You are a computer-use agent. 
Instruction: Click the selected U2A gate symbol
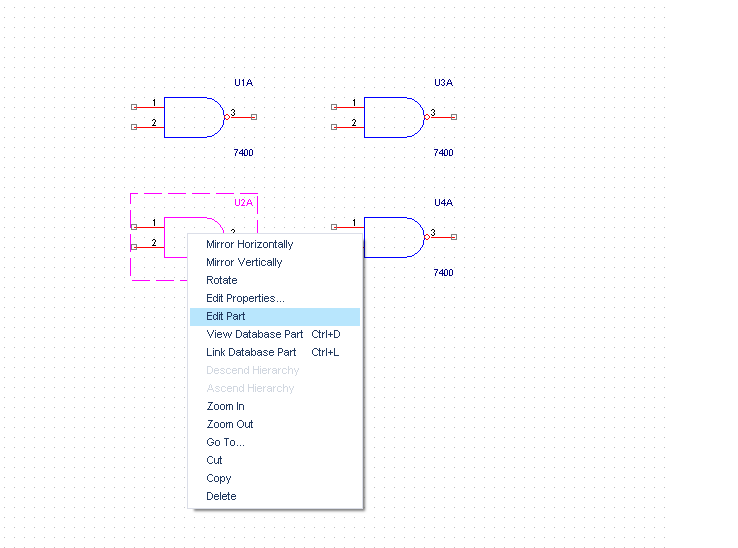(176, 237)
